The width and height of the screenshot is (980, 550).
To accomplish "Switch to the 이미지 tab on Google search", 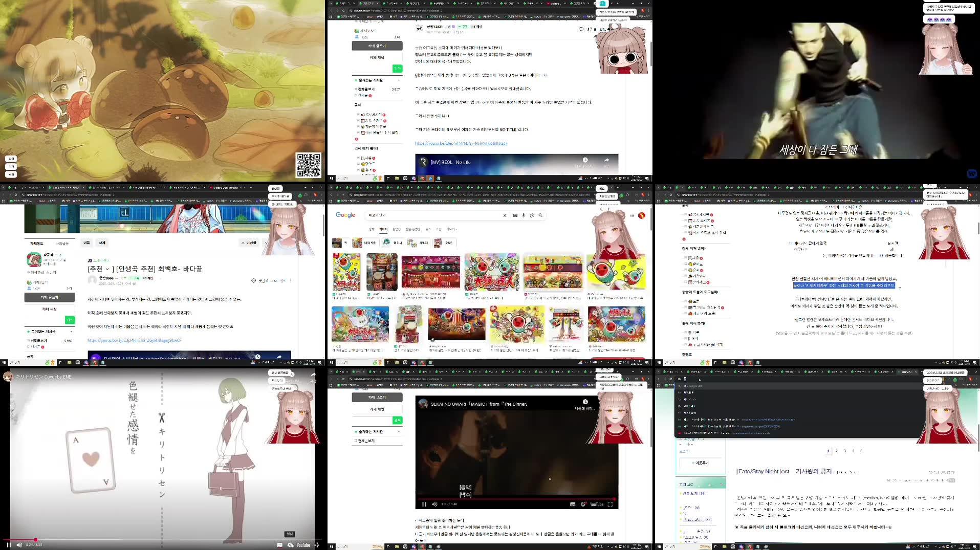I will 383,229.
